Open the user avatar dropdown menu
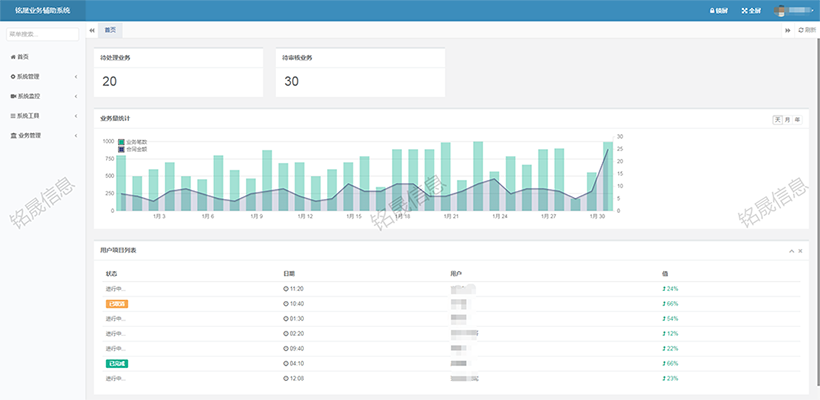 (x=795, y=10)
